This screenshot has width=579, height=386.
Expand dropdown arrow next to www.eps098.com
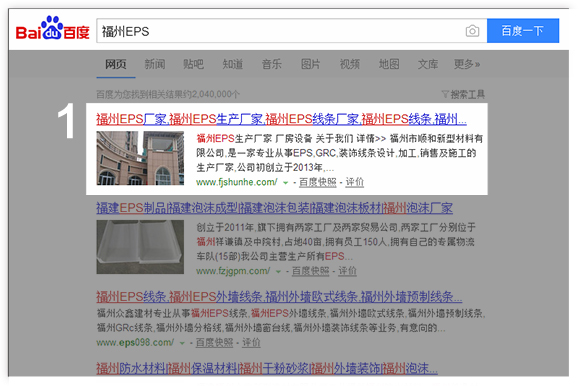pyautogui.click(x=182, y=343)
